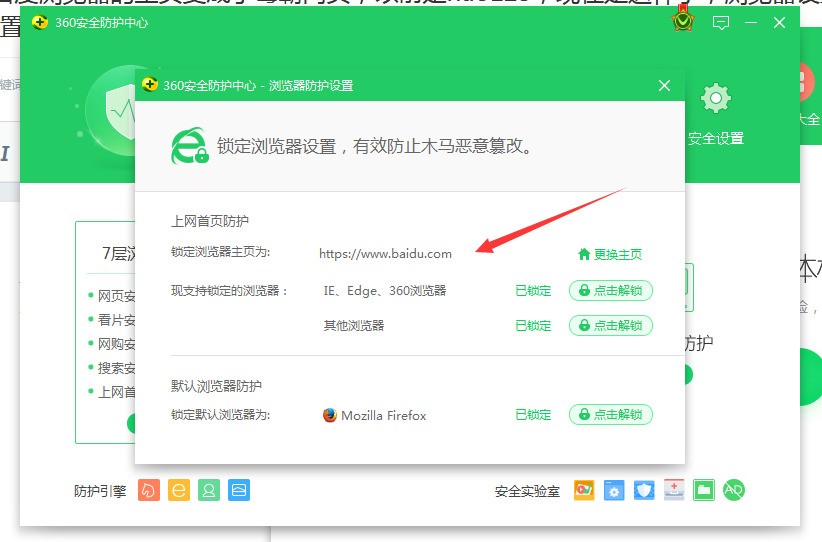Click 已锁定 status for IE、Edge、360浏览器
The image size is (822, 542).
pyautogui.click(x=533, y=290)
